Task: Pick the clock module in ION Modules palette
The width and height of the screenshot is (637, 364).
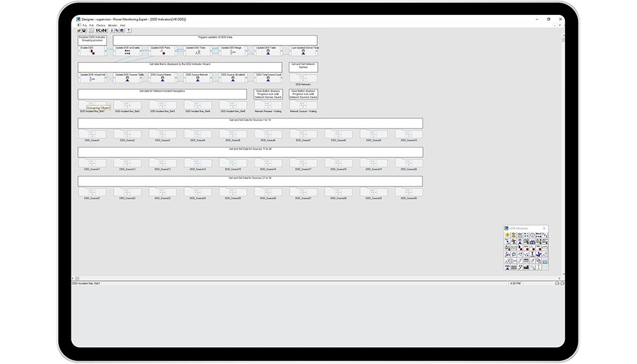Action: (532, 235)
